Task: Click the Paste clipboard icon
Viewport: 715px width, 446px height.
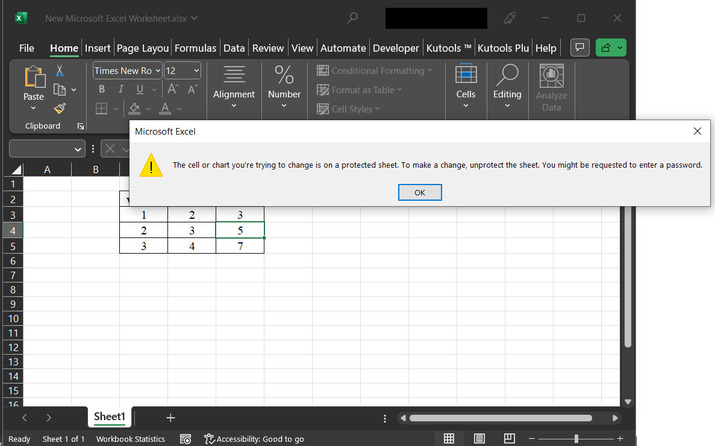Action: 34,77
